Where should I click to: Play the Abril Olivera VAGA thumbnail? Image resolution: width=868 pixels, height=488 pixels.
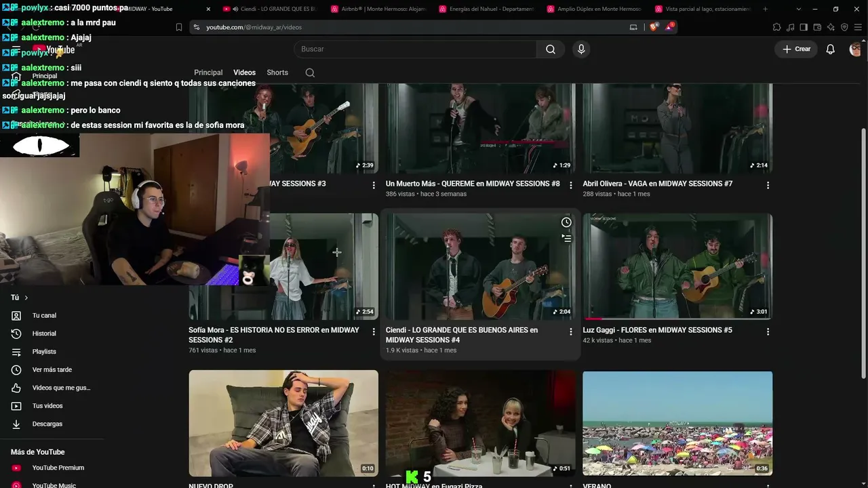(677, 129)
